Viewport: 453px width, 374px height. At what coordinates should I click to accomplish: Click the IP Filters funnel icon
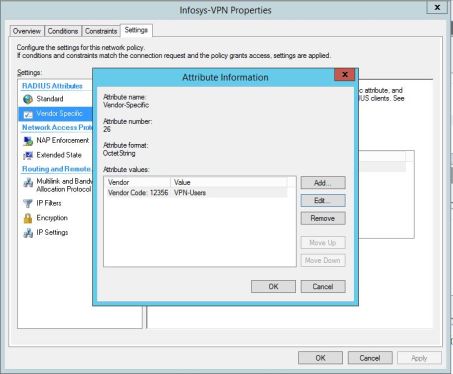pyautogui.click(x=28, y=203)
